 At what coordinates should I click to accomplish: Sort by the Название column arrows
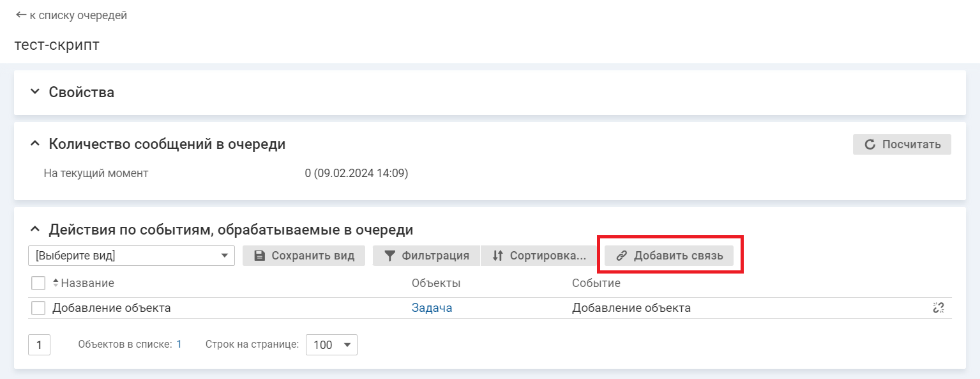pos(56,283)
